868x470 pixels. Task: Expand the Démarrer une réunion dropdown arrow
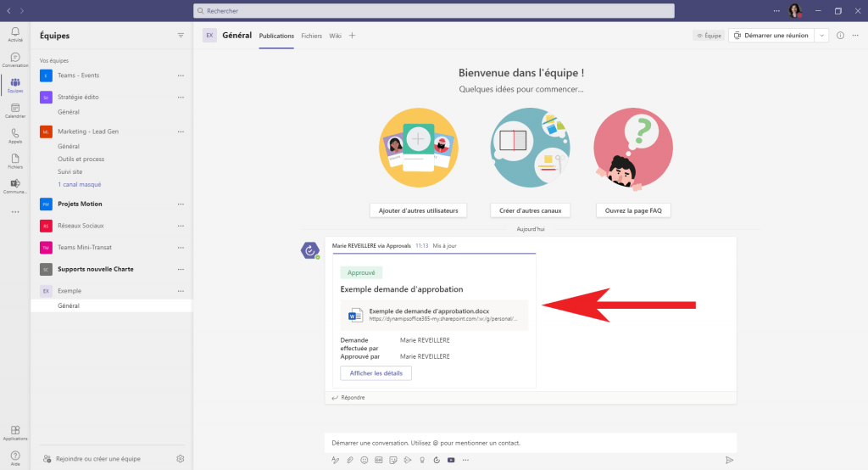point(821,36)
